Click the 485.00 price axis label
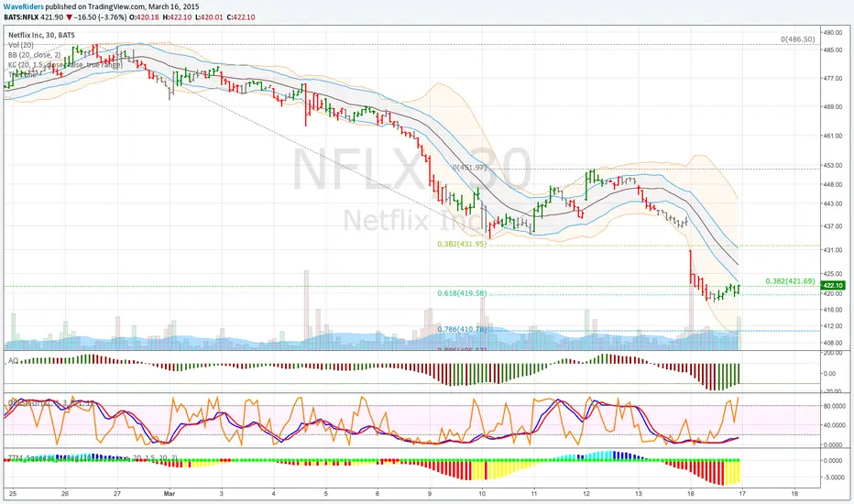Screen dimensions: 854x504 [833, 49]
